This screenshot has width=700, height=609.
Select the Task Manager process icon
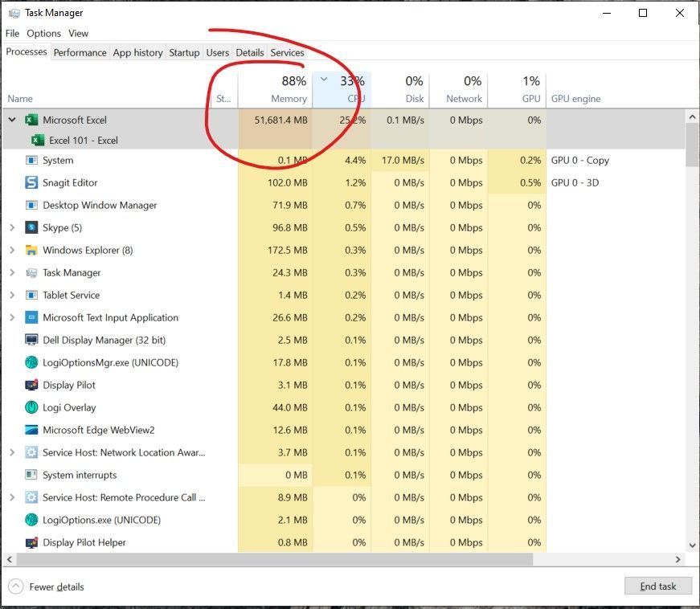(30, 272)
